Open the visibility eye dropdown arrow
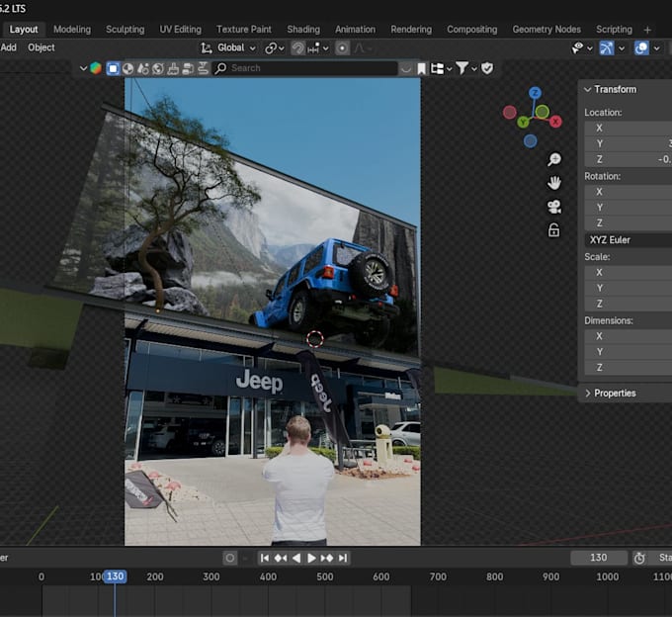The image size is (672, 617). 590,48
